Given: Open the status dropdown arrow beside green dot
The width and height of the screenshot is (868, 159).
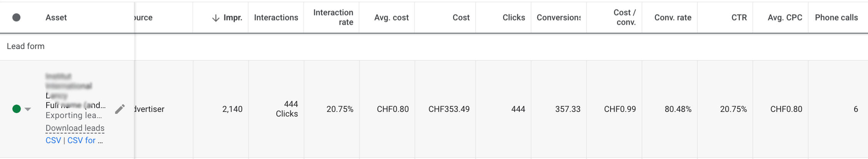Looking at the screenshot, I should click(28, 109).
